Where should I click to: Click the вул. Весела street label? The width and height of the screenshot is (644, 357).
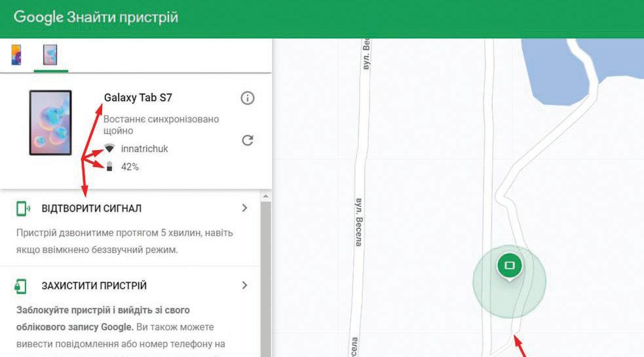pyautogui.click(x=358, y=222)
